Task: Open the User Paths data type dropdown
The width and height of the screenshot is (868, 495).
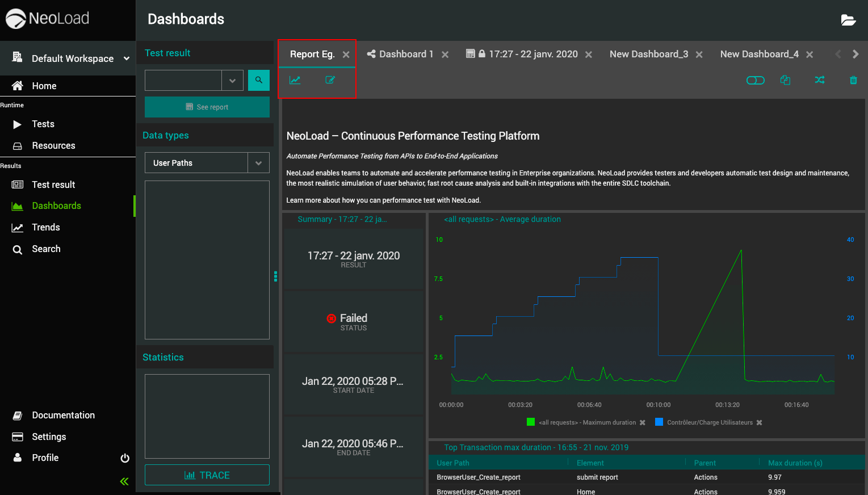Action: [x=258, y=163]
